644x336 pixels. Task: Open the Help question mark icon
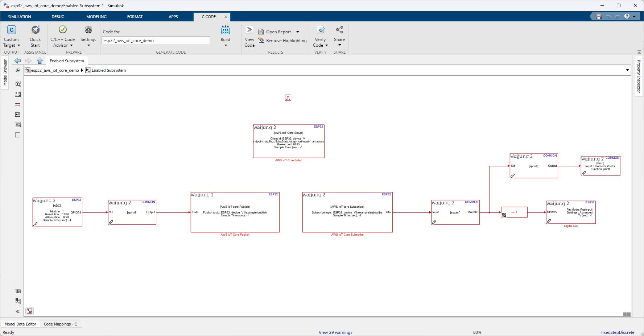(x=627, y=16)
